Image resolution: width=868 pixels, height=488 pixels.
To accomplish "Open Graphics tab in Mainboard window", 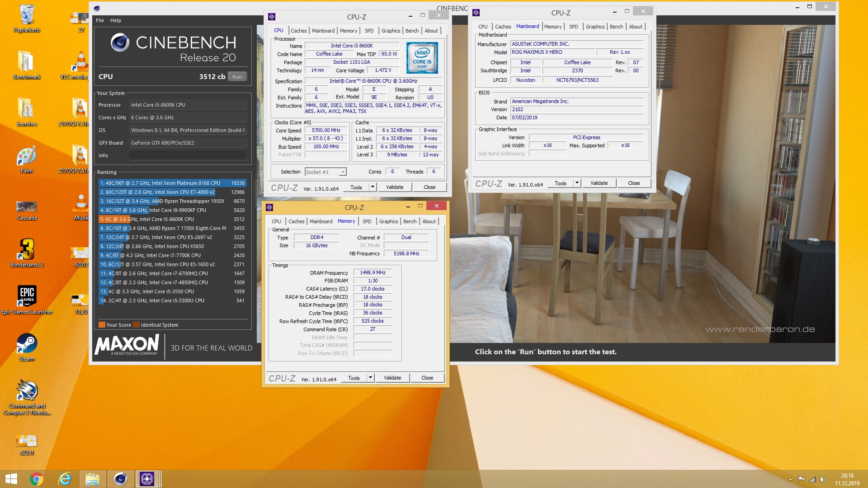I will pos(595,27).
